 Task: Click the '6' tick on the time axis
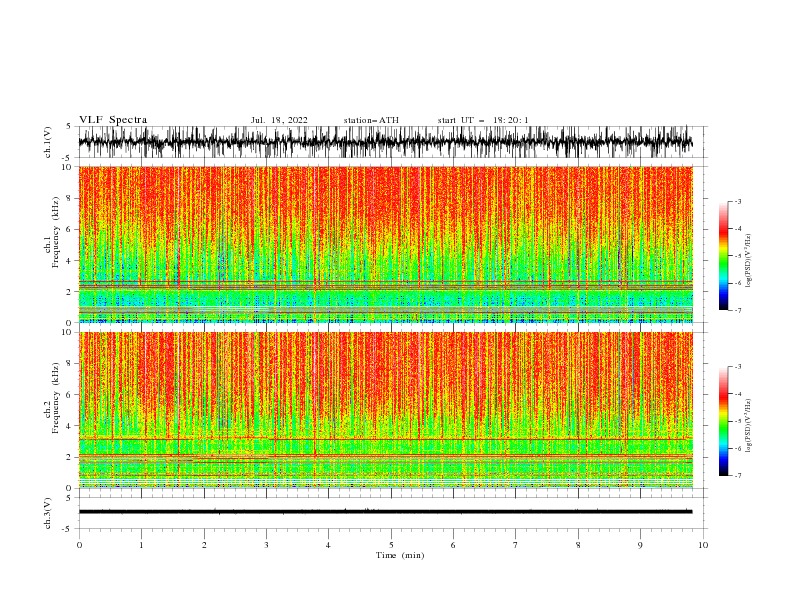pyautogui.click(x=453, y=545)
